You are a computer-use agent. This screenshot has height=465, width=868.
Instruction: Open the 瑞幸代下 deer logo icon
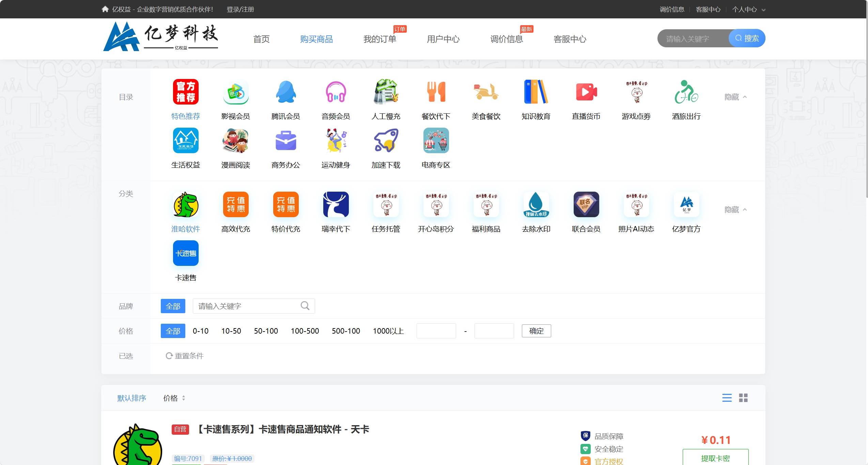point(336,205)
